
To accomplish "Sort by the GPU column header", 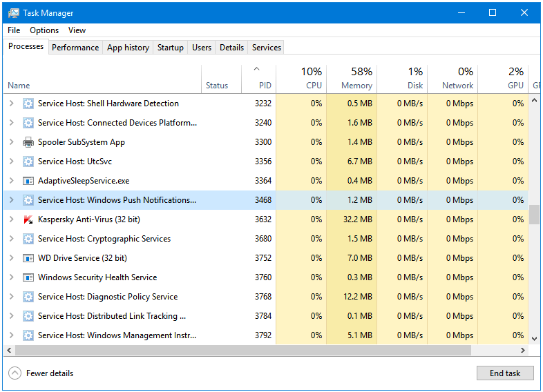I will (503, 79).
